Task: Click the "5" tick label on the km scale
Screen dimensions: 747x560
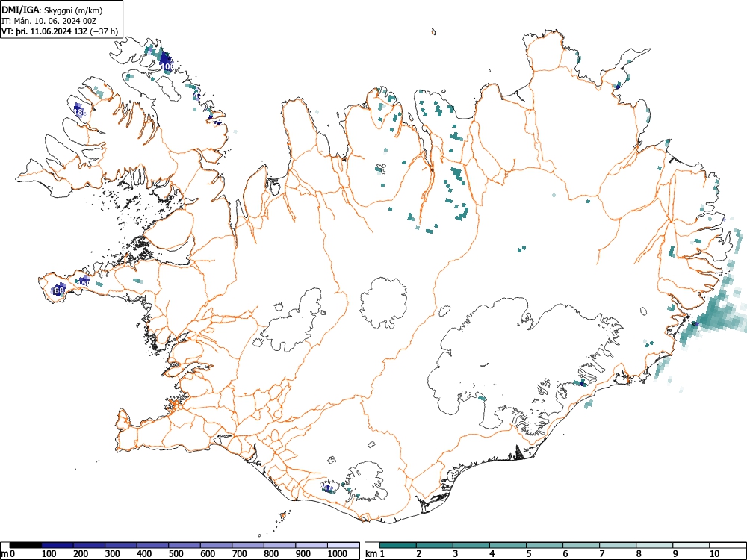Action: coord(529,554)
